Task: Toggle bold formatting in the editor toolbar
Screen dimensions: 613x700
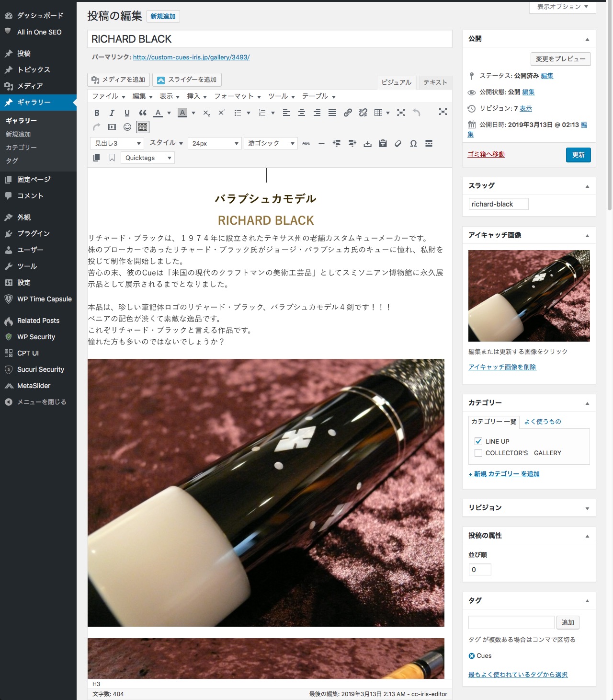Action: 97,113
